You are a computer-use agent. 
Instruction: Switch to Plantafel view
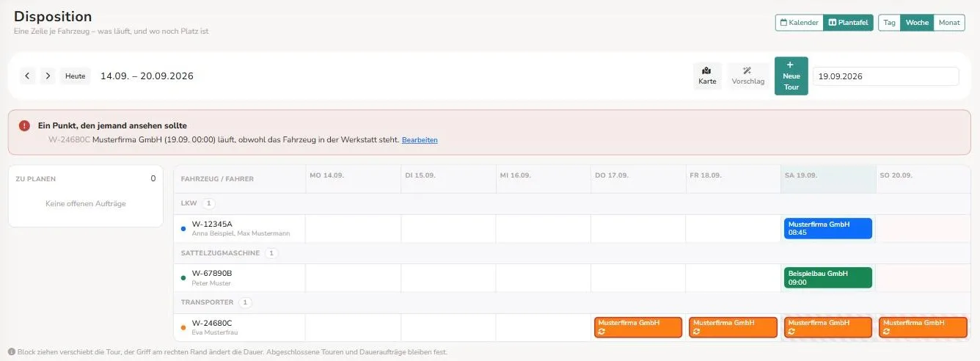[848, 23]
